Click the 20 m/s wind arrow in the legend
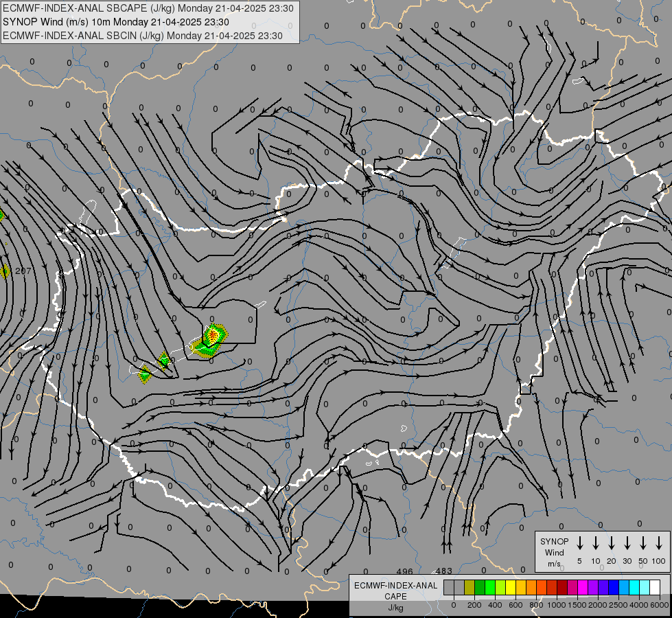 point(611,543)
